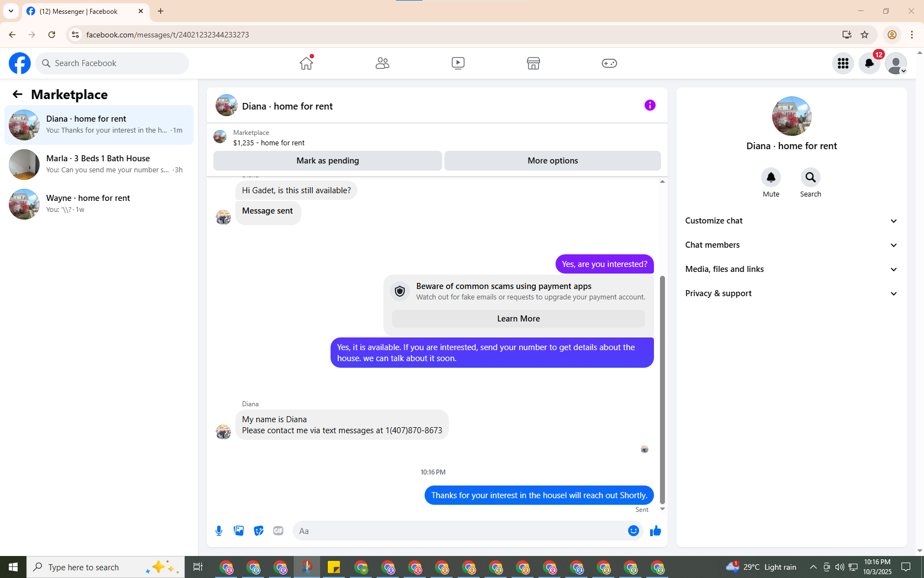
Task: Click the Diana home for rent chat header
Action: 287,106
